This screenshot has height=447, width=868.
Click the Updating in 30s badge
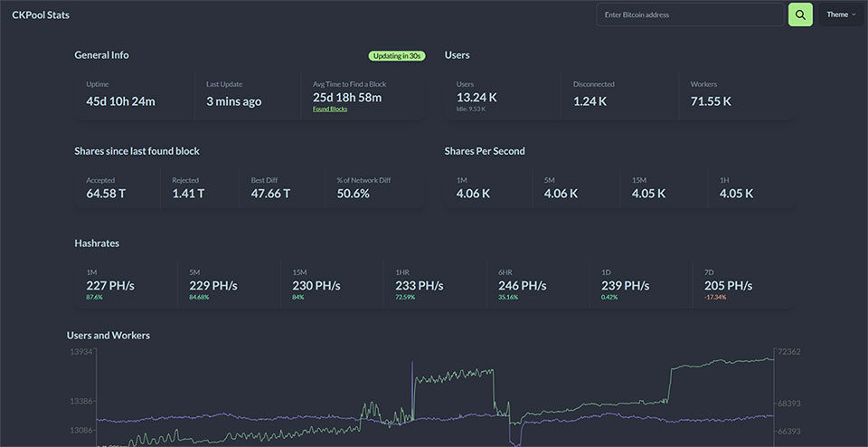tap(397, 55)
